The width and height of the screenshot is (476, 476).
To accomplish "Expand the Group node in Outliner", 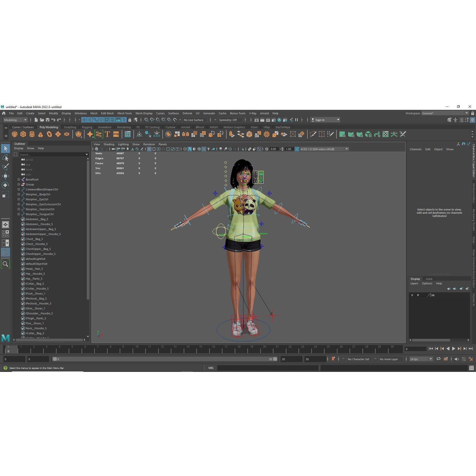I will [19, 184].
